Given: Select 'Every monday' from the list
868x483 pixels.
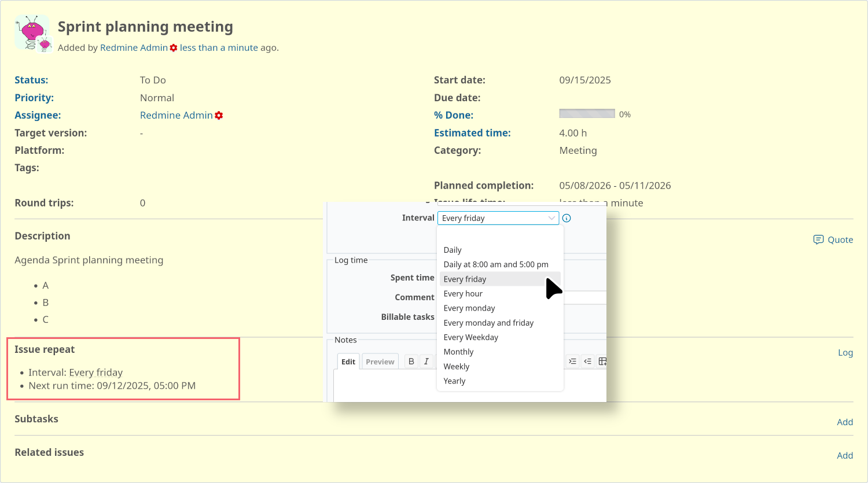Looking at the screenshot, I should click(500, 308).
